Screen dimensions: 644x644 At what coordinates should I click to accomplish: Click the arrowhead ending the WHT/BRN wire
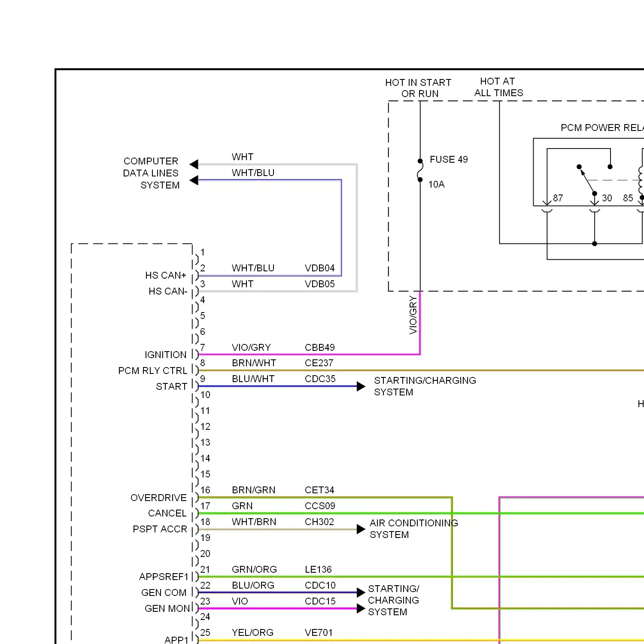pos(361,529)
